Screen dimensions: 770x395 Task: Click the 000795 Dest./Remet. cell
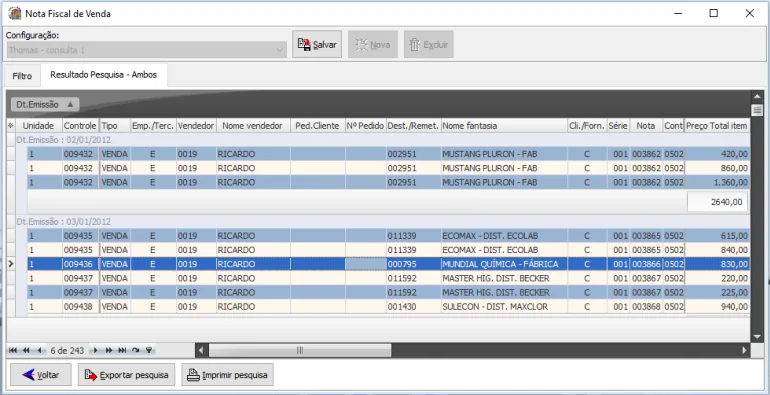[x=413, y=264]
